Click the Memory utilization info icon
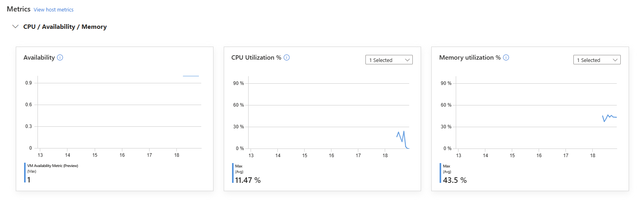This screenshot has height=201, width=644. click(506, 58)
